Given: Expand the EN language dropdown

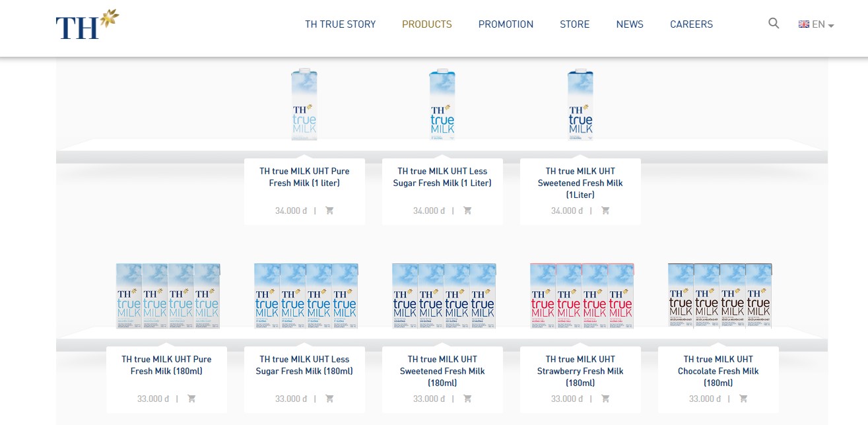Looking at the screenshot, I should click(x=823, y=24).
